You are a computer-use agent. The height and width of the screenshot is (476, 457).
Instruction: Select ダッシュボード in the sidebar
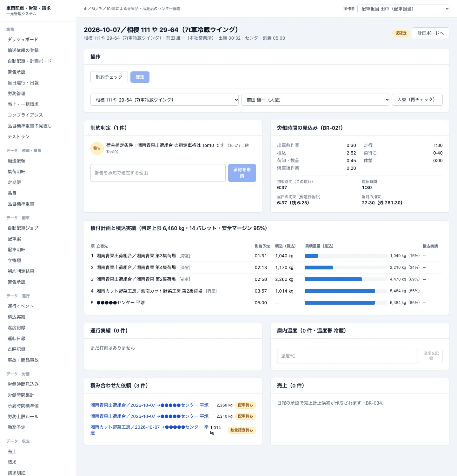click(23, 39)
